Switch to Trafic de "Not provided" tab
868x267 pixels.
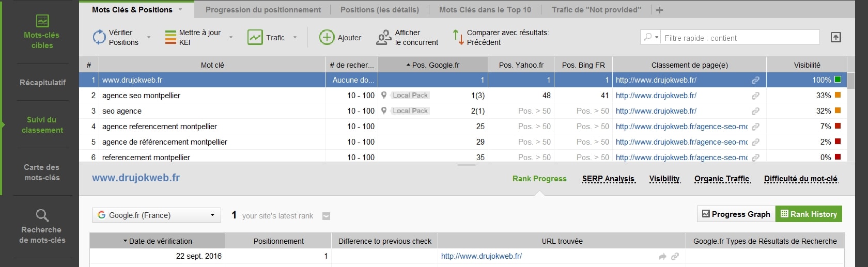point(596,9)
